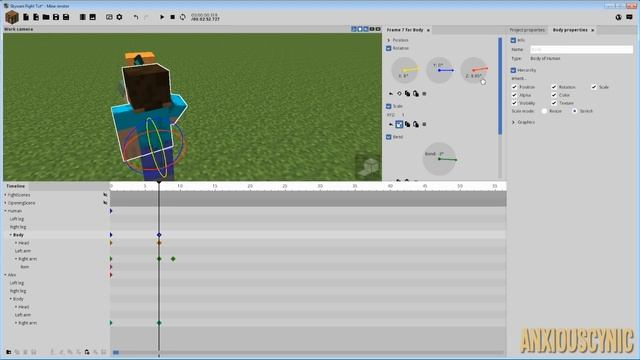Close the Frame 7 for Body tab
Screen dimensions: 640x360
[x=428, y=30]
